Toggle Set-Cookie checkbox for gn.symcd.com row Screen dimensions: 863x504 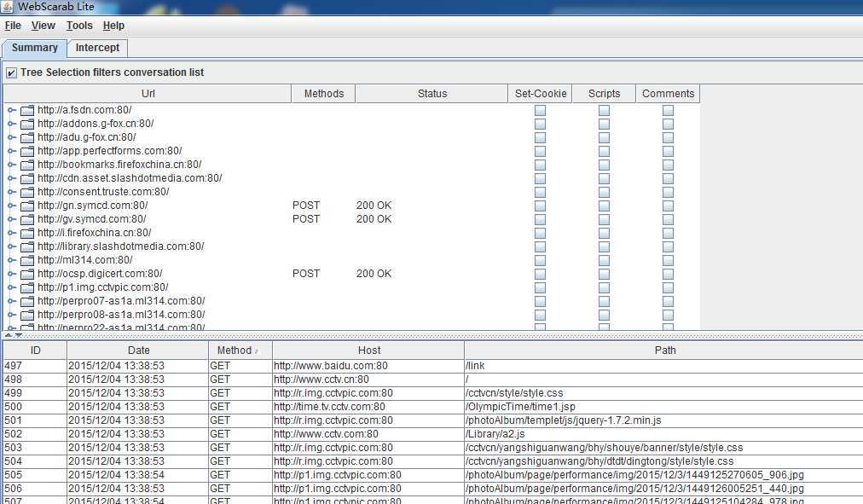pyautogui.click(x=540, y=206)
